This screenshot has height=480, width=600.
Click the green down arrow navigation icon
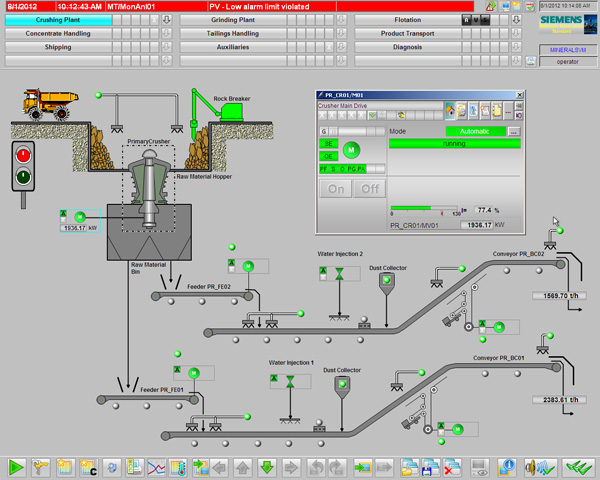[x=267, y=467]
